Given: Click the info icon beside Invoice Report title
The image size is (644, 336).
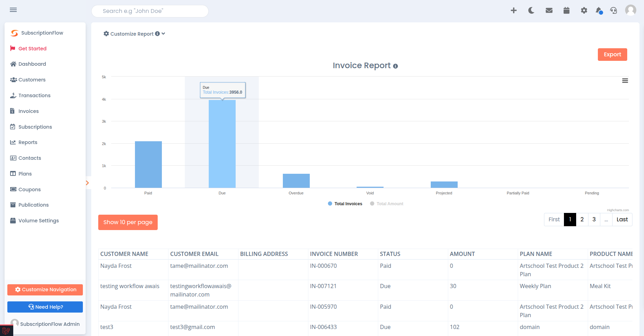Looking at the screenshot, I should (x=395, y=66).
